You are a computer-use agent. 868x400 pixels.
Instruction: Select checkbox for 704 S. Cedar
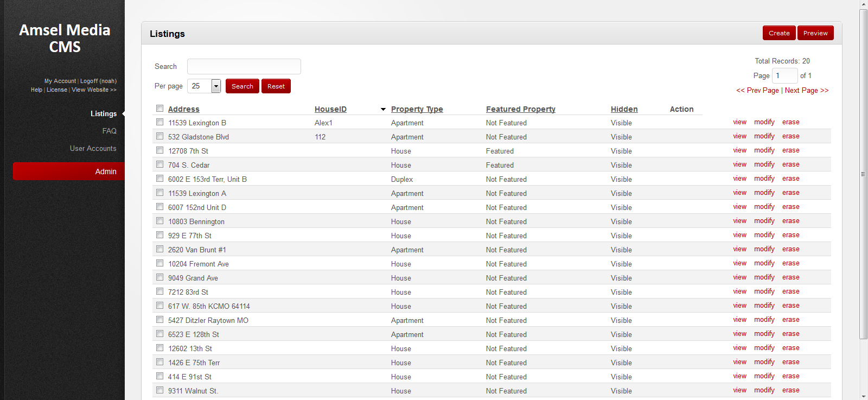coord(159,164)
